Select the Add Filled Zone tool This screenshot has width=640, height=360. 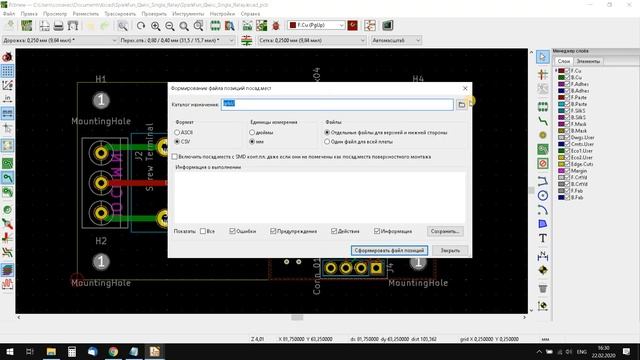(542, 149)
